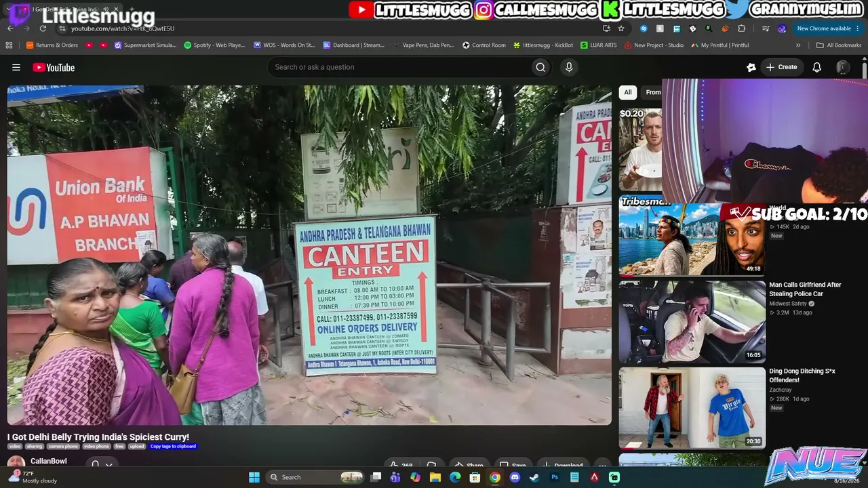Viewport: 868px width, 488px height.
Task: Open the 'littlesmugg - KickBot' bookmark
Action: pos(543,45)
